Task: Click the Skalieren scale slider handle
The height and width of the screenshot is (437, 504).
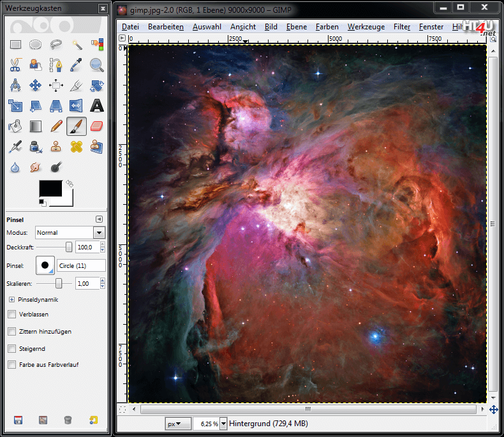Action: [59, 283]
